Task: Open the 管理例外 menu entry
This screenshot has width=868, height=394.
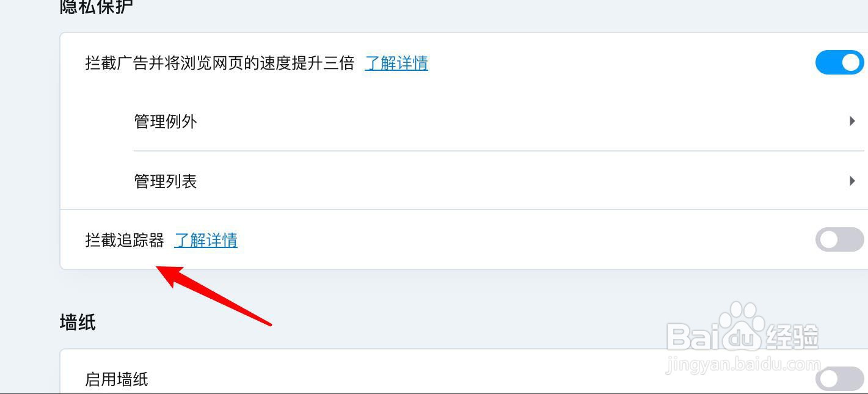Action: (498, 121)
